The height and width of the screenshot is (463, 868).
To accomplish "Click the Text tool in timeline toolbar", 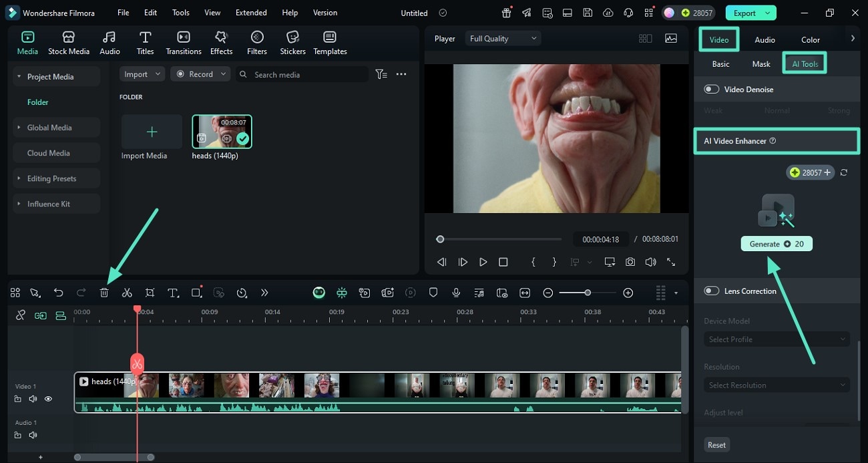I will 173,293.
